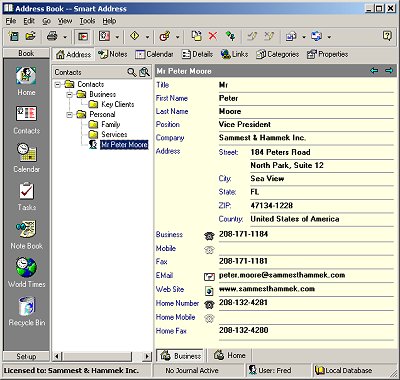Click the open folder toolbar icon
This screenshot has height=380, width=400.
click(31, 36)
